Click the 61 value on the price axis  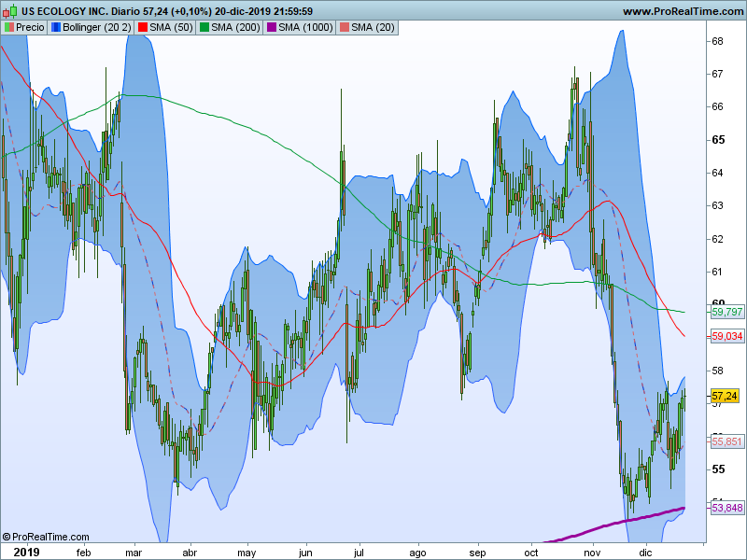717,272
